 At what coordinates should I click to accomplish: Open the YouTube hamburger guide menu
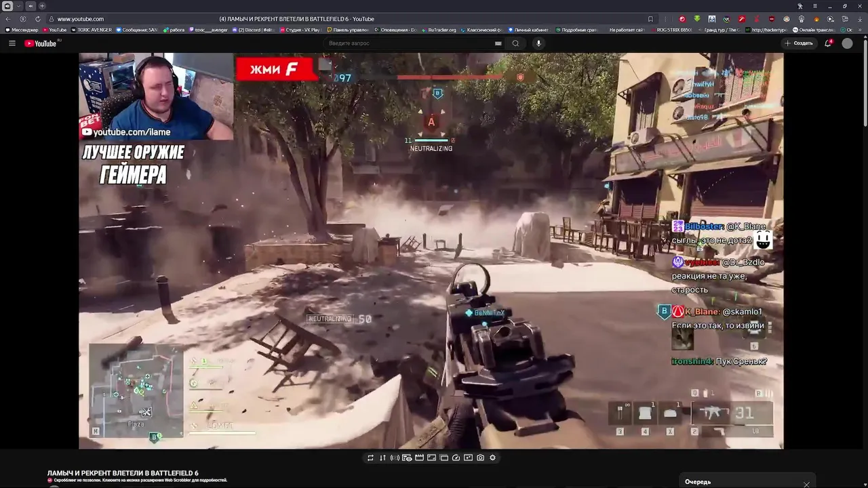pyautogui.click(x=12, y=43)
